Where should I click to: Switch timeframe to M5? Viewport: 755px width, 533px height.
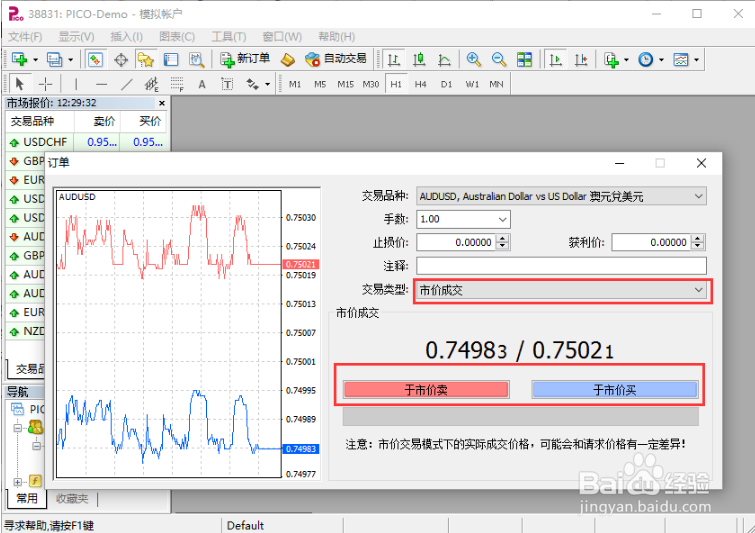coord(320,84)
